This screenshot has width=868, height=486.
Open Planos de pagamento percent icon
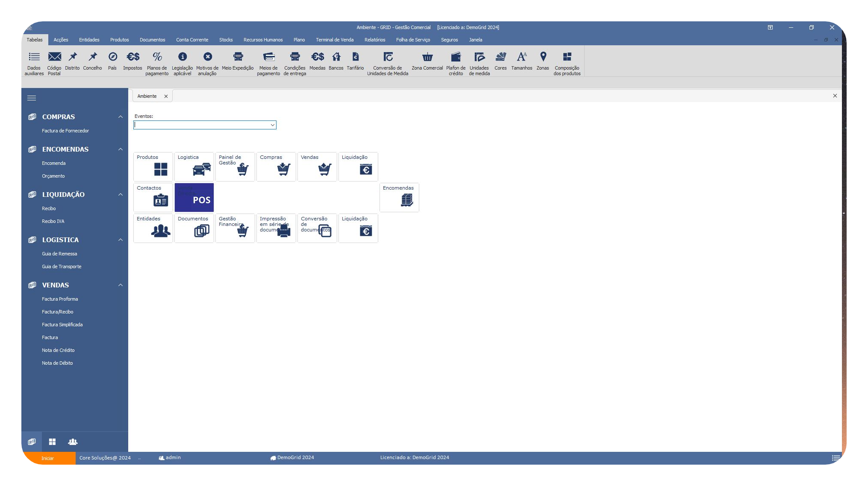pos(157,57)
